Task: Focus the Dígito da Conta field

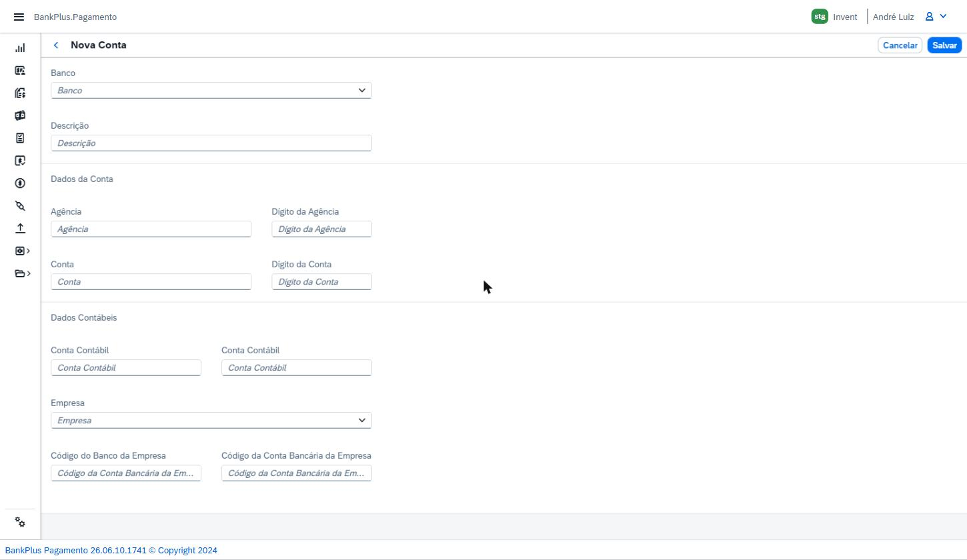Action: [321, 282]
